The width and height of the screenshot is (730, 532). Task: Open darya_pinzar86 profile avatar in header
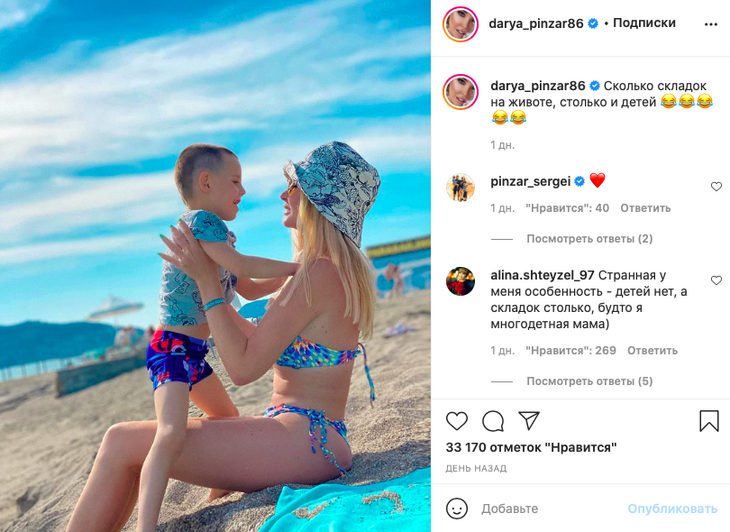click(x=460, y=24)
